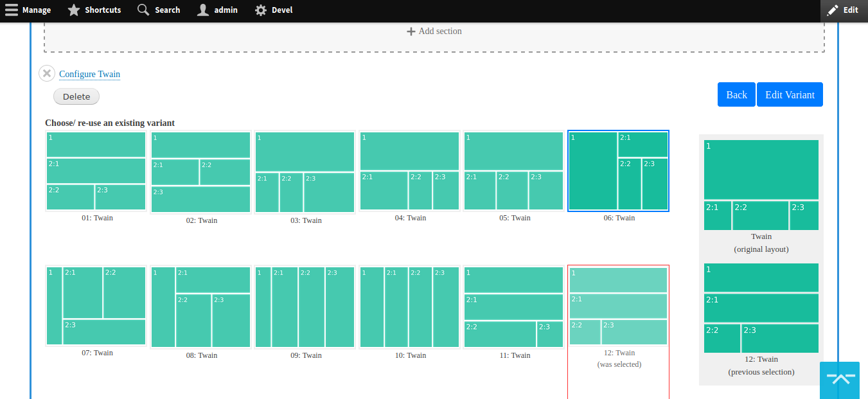The width and height of the screenshot is (868, 399).
Task: Click the blue Back button
Action: tap(736, 94)
